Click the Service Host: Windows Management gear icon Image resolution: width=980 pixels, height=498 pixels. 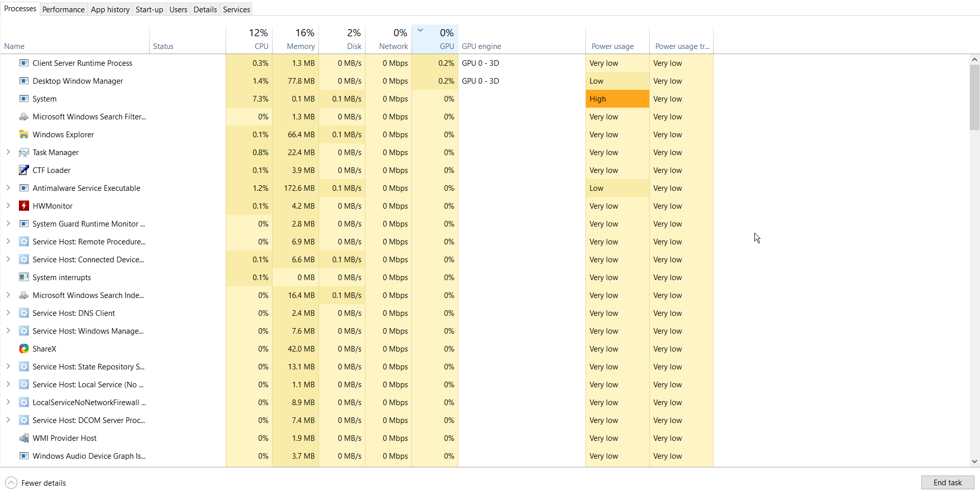[23, 331]
